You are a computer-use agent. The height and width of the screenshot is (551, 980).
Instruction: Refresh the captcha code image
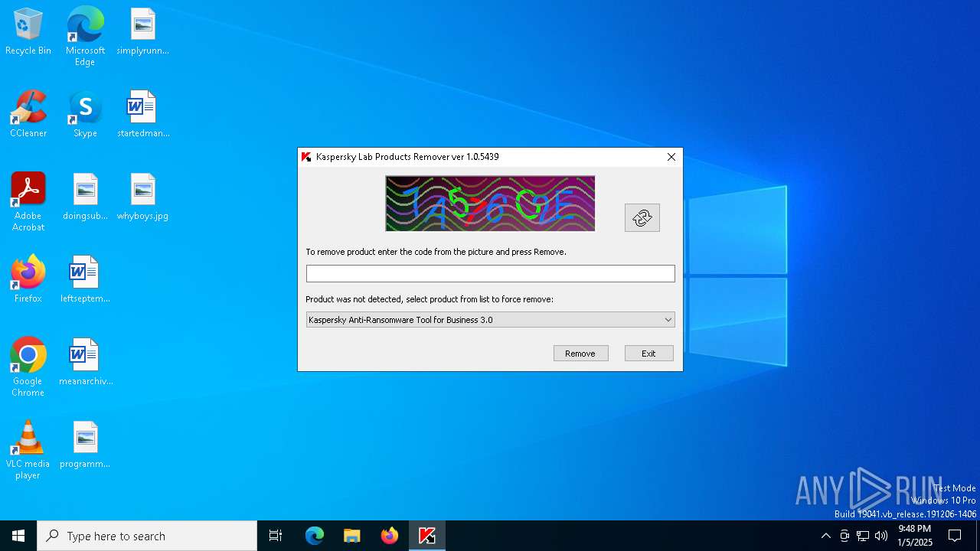pyautogui.click(x=642, y=218)
